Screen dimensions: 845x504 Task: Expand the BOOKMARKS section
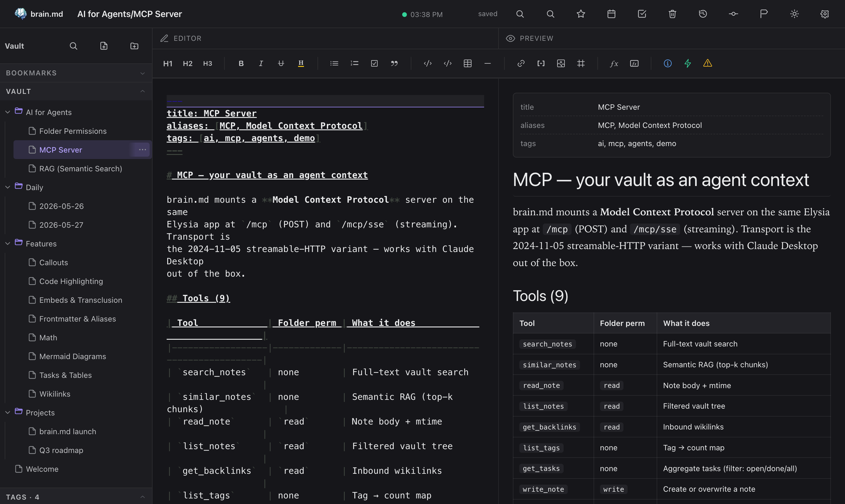pos(76,73)
